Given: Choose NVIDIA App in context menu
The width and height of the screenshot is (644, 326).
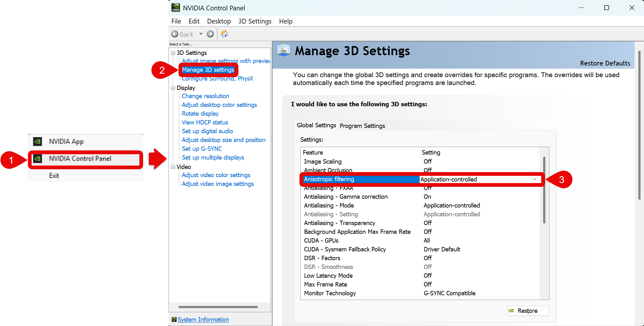Looking at the screenshot, I should tap(66, 141).
